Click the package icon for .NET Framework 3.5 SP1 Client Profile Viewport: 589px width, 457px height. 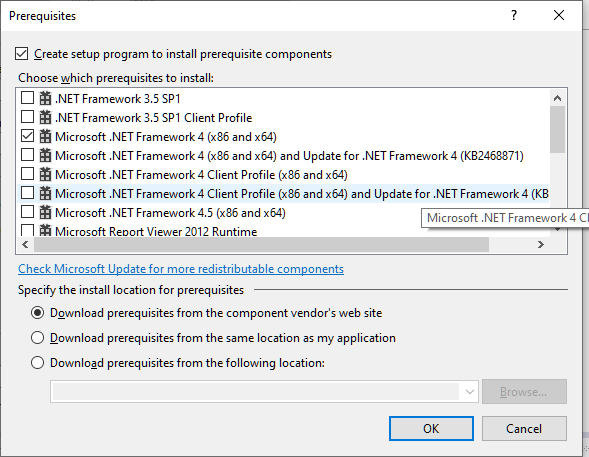[45, 118]
